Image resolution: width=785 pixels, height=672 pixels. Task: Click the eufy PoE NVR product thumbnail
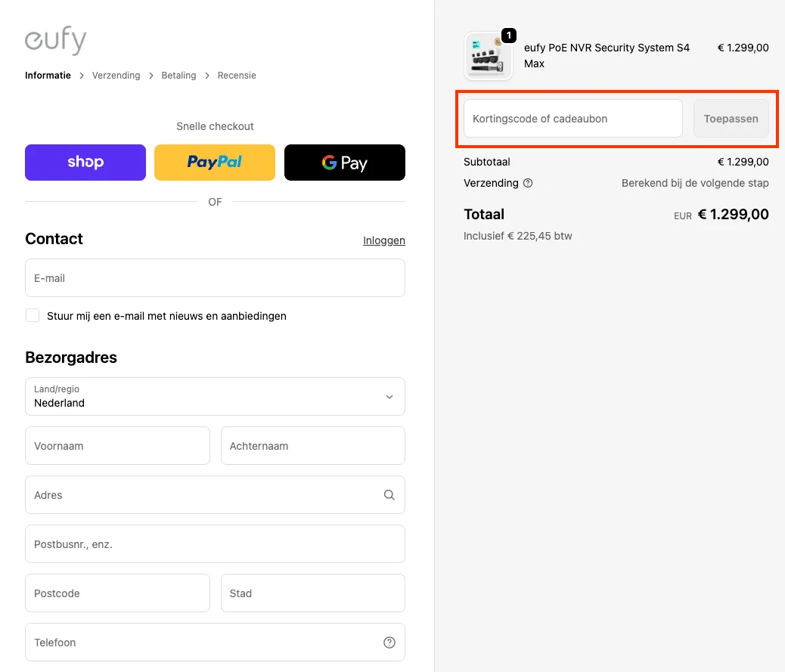(x=488, y=55)
